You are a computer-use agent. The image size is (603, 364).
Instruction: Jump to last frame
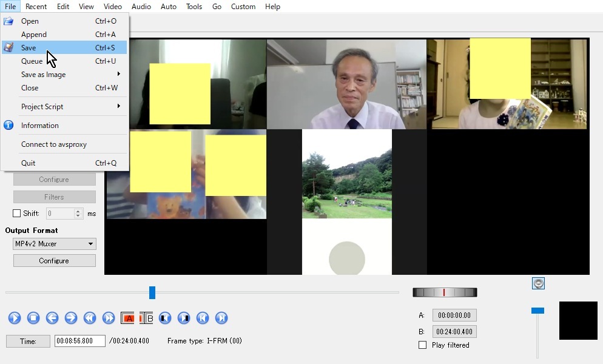tap(221, 318)
